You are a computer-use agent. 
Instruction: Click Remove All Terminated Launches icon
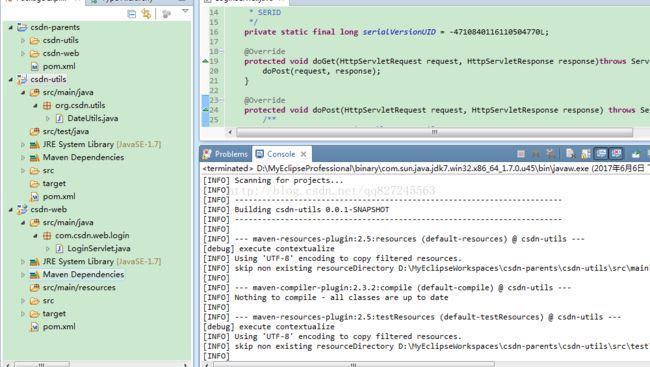[551, 154]
